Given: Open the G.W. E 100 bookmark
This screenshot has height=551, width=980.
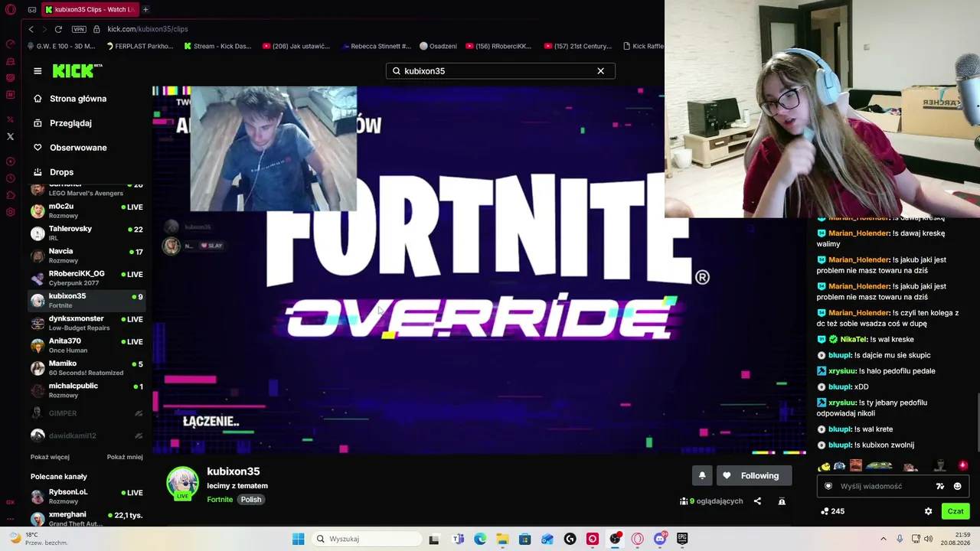Looking at the screenshot, I should (x=60, y=46).
